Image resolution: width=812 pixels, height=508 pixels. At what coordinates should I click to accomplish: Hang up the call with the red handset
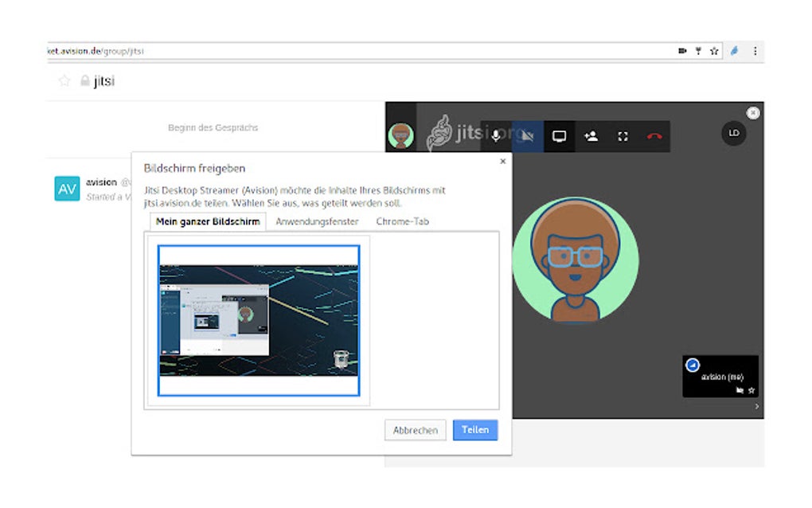pyautogui.click(x=653, y=135)
